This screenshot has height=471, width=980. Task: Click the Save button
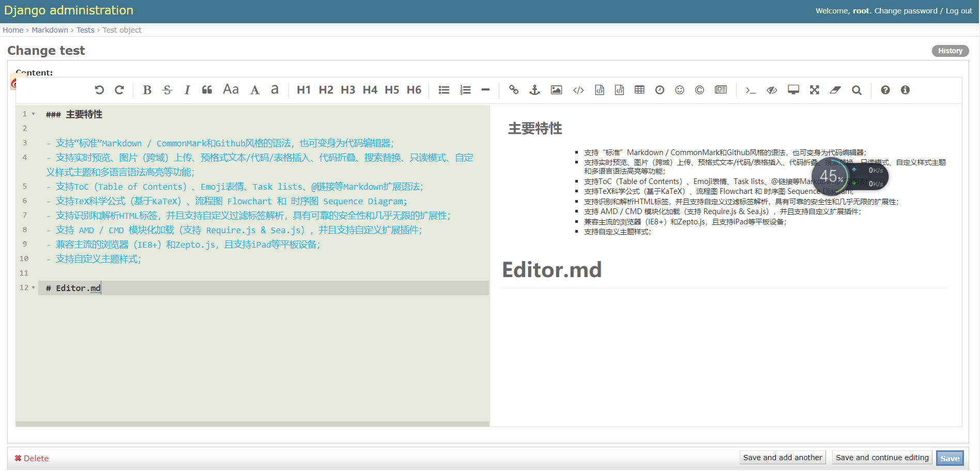click(950, 458)
